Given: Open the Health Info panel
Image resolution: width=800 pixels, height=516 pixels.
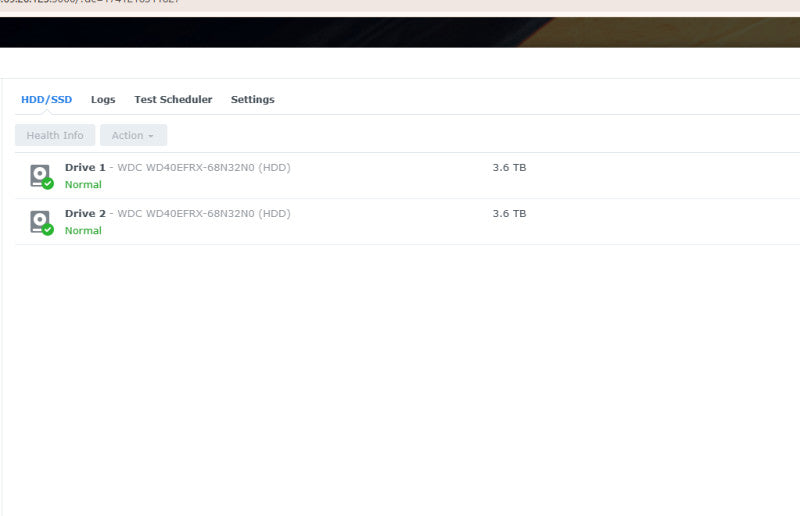Looking at the screenshot, I should [x=55, y=135].
